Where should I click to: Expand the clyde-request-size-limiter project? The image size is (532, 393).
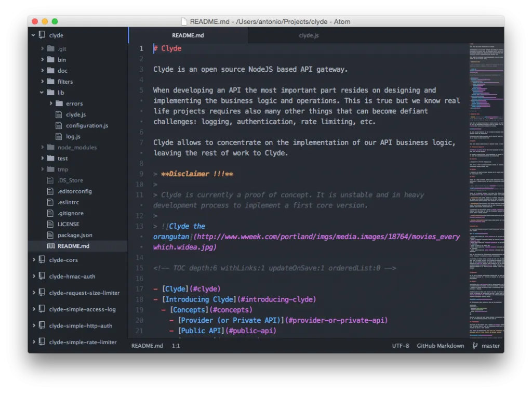[x=34, y=292]
